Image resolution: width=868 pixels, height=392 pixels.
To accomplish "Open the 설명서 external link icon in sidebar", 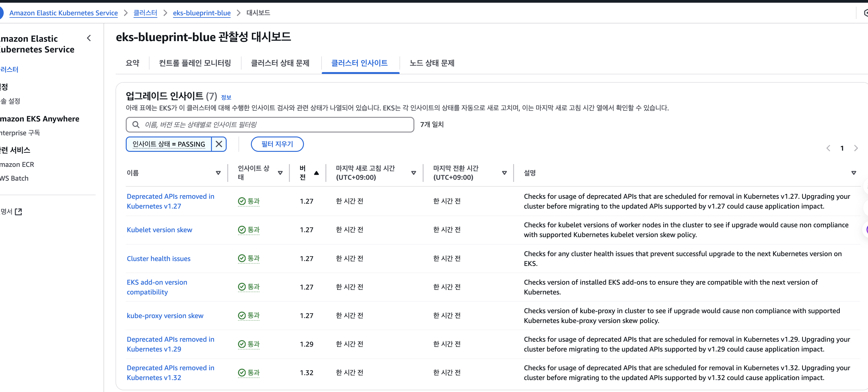I will (x=18, y=212).
